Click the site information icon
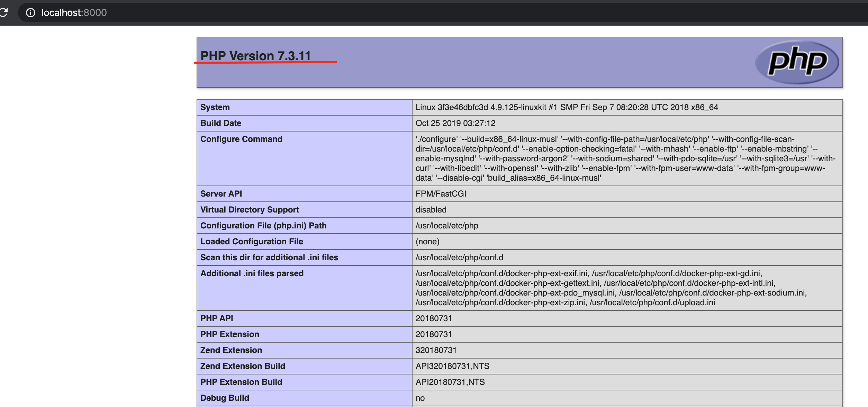Screen dimensions: 868x407 pyautogui.click(x=31, y=13)
